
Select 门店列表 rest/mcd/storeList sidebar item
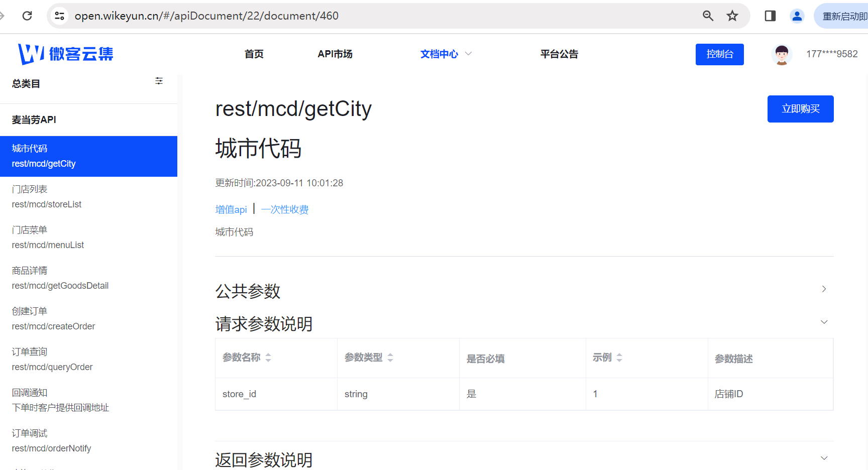coord(88,197)
